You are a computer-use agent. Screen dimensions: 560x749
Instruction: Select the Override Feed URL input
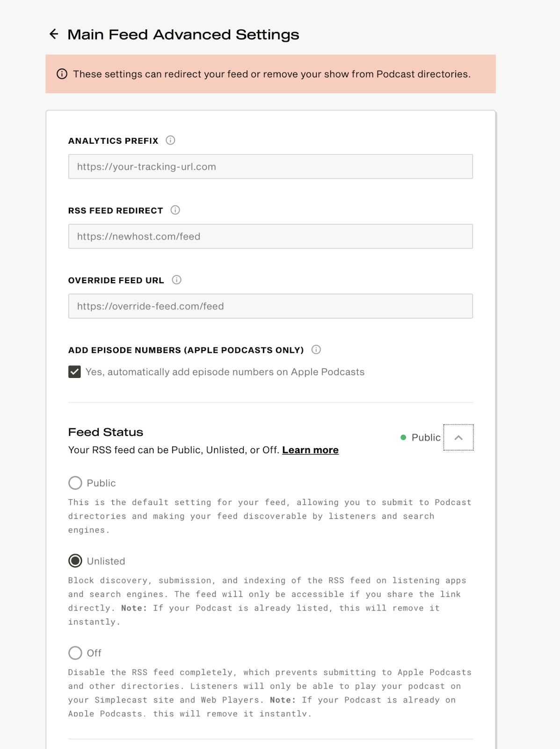[x=270, y=306]
